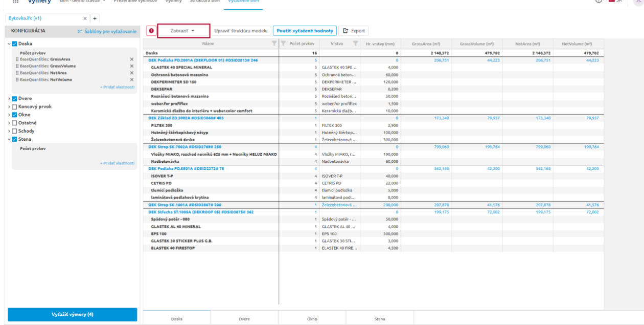Click Použiť vyťažené hodnoty button
This screenshot has height=325, width=644.
305,31
